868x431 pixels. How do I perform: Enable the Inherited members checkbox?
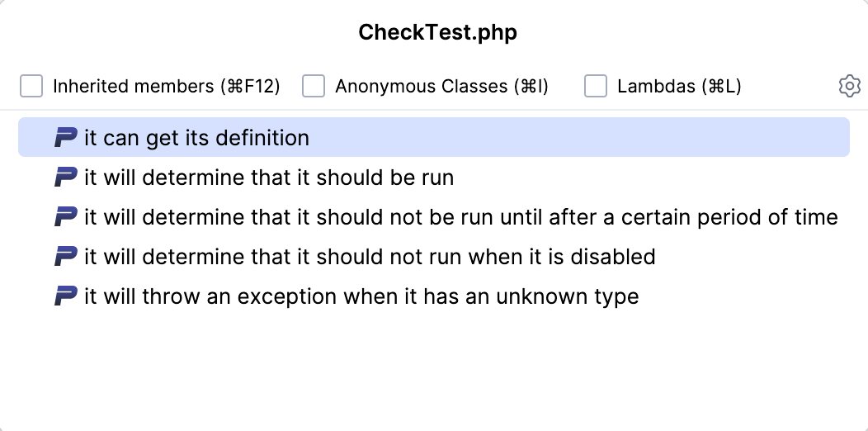point(31,86)
